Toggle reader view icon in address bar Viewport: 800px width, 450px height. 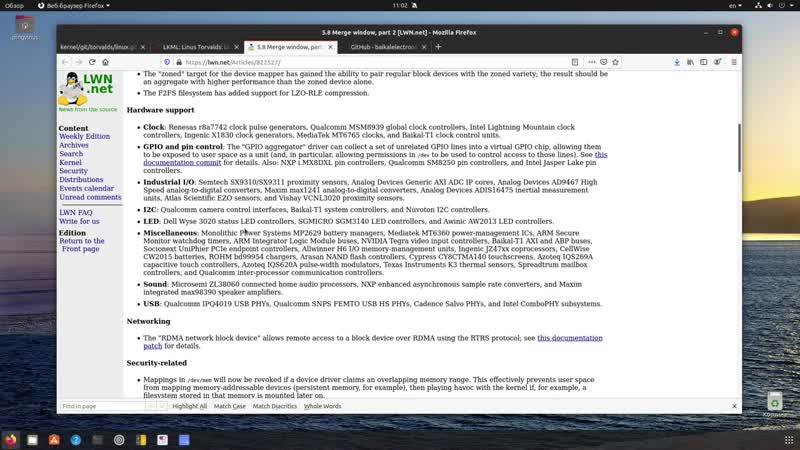click(575, 62)
